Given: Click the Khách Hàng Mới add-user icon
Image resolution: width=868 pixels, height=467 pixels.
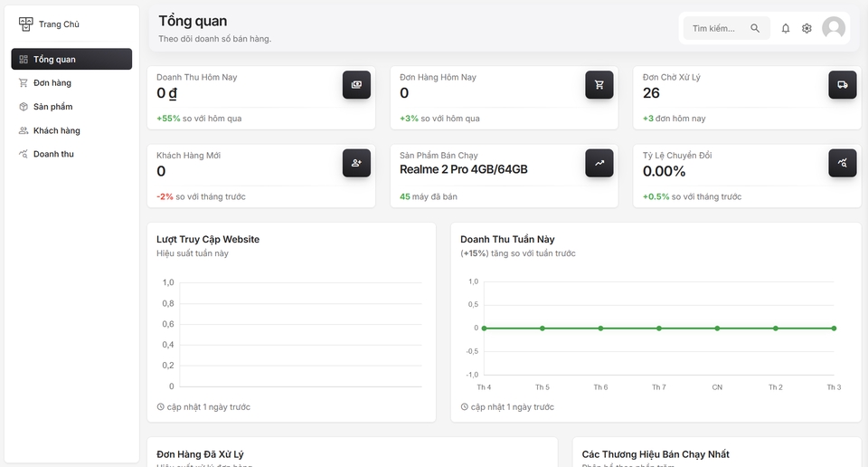Looking at the screenshot, I should tap(356, 163).
